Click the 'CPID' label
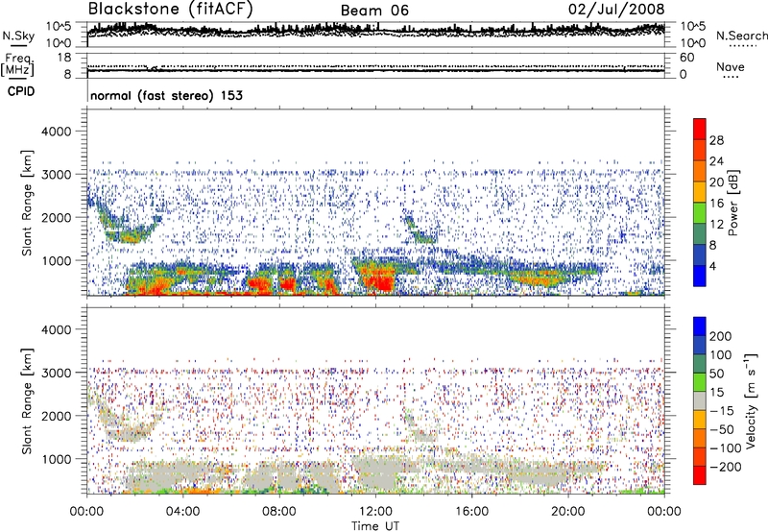Screen dimensions: 768x532 21,91
